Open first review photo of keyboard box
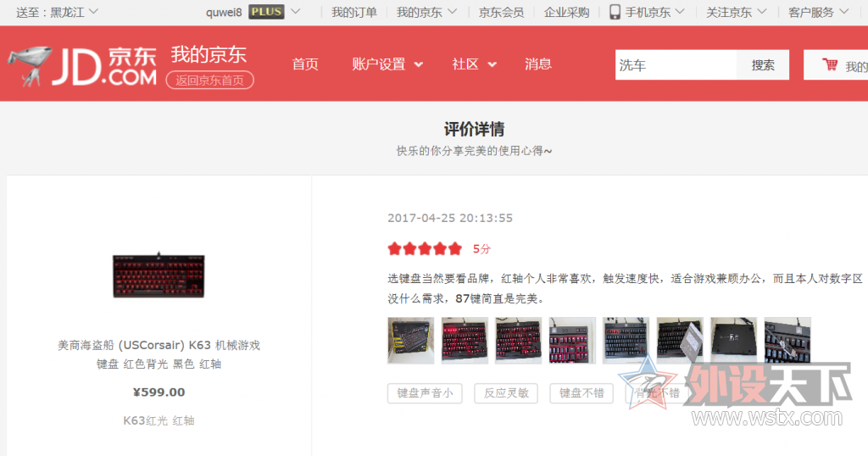 point(411,341)
